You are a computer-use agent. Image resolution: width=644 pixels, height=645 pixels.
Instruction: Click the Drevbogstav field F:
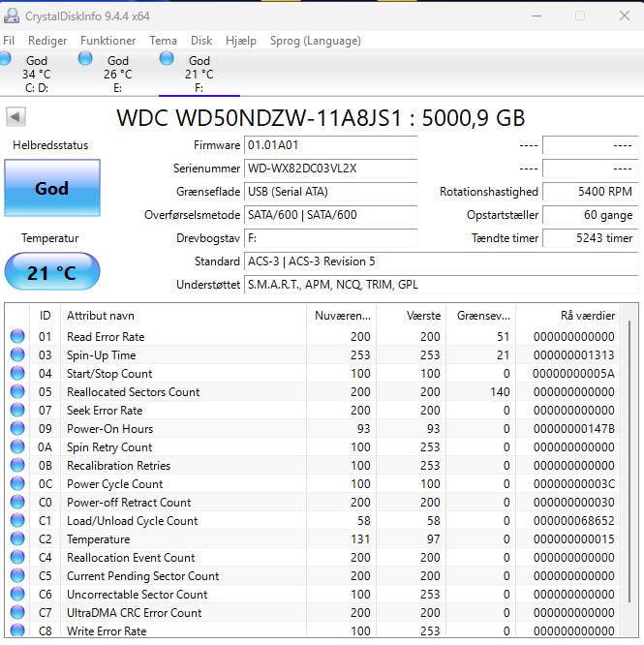click(330, 238)
